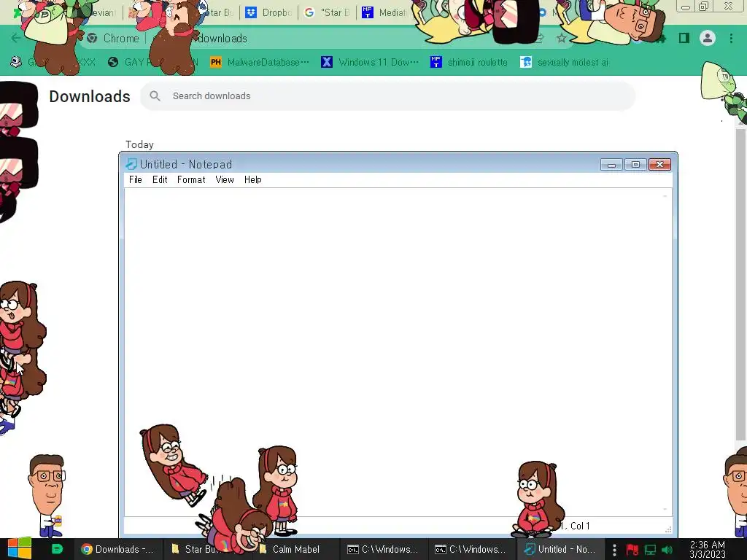
Task: Click the red flag tray icon
Action: (x=632, y=550)
